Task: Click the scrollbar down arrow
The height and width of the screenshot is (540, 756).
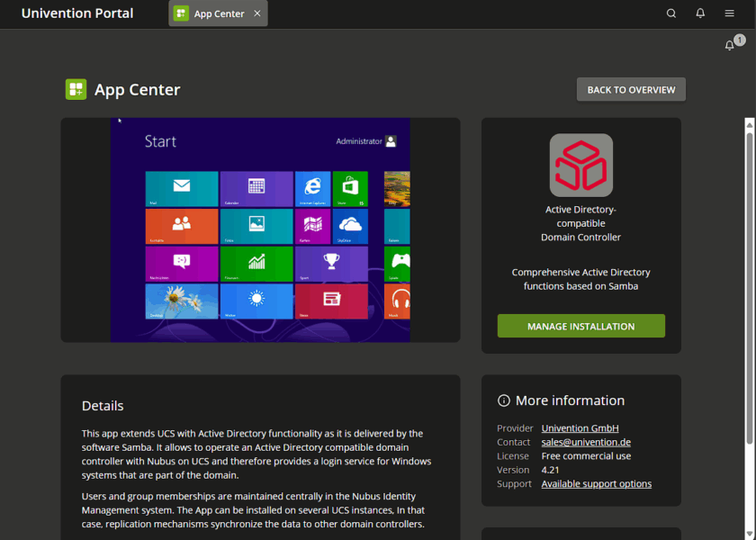Action: click(749, 533)
